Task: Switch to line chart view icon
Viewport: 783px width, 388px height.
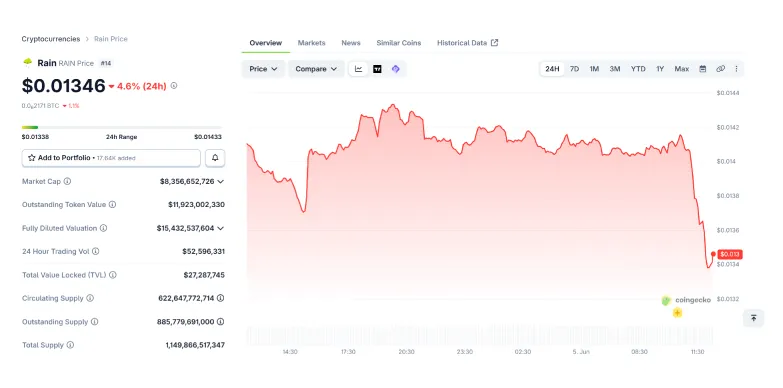Action: pos(359,69)
